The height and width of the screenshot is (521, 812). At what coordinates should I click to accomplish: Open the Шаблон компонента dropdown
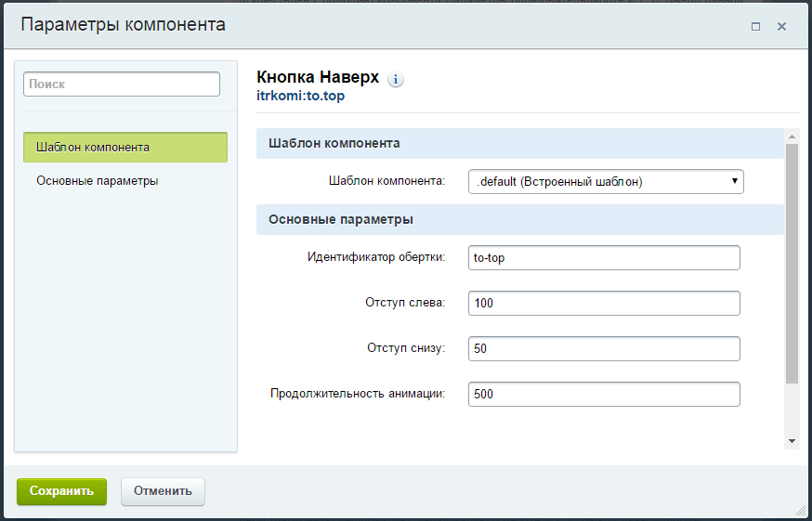coord(606,182)
